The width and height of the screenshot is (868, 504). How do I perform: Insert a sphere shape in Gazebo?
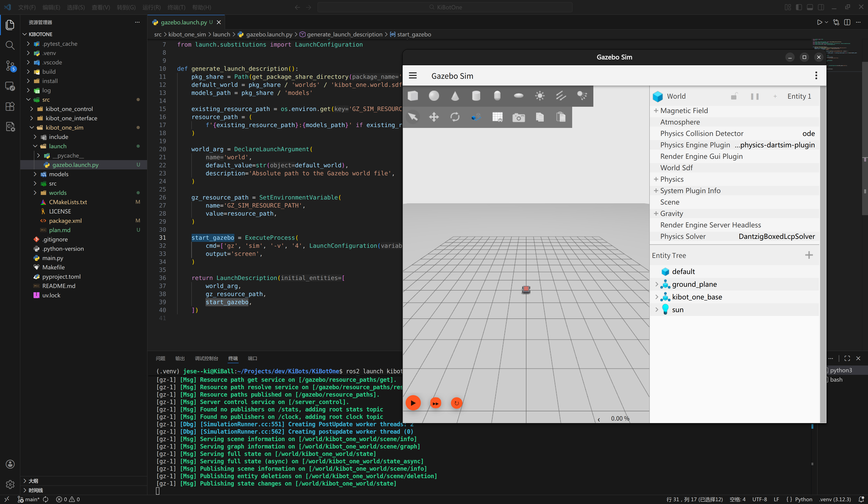434,96
